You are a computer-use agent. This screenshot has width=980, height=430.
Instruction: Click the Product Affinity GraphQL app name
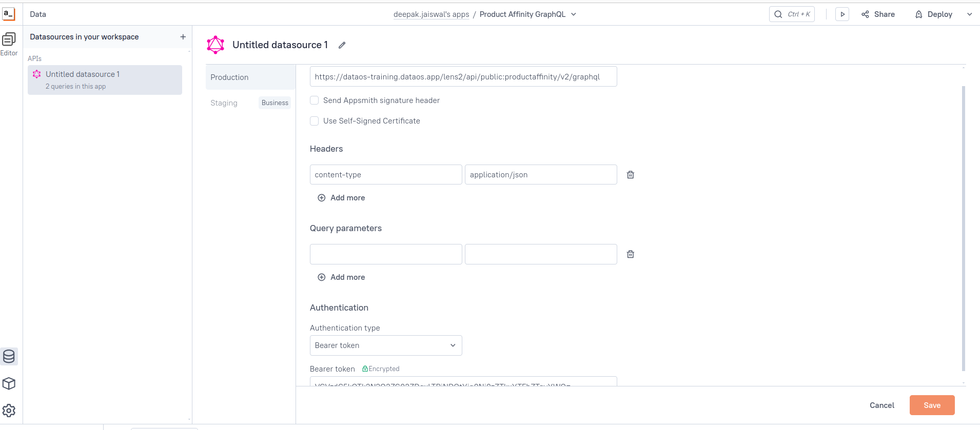(522, 14)
